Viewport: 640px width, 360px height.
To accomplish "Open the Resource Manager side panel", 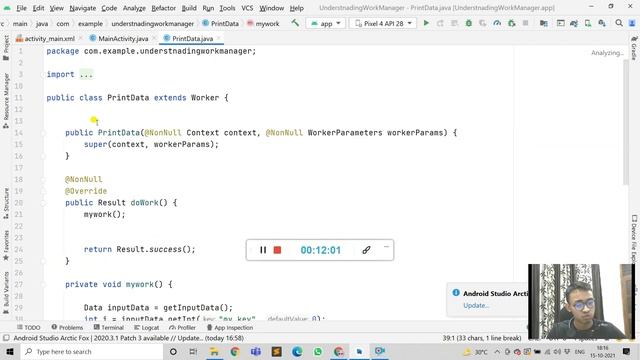I will [6, 100].
